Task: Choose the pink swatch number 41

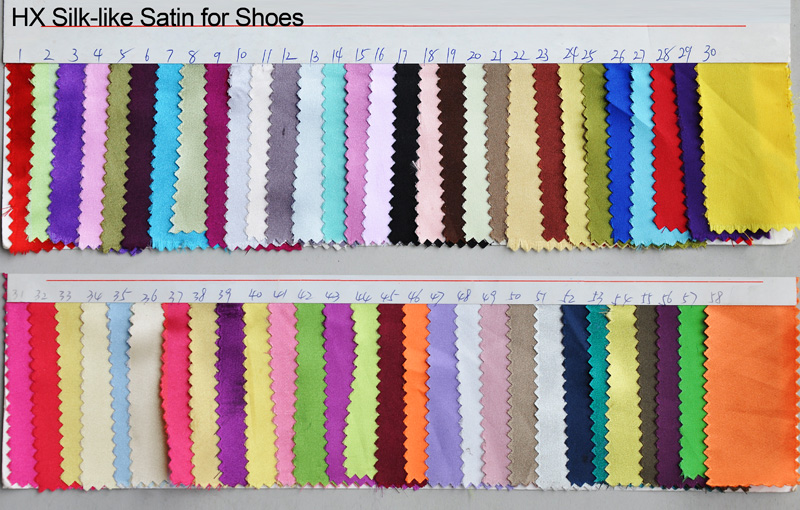Action: (x=283, y=394)
